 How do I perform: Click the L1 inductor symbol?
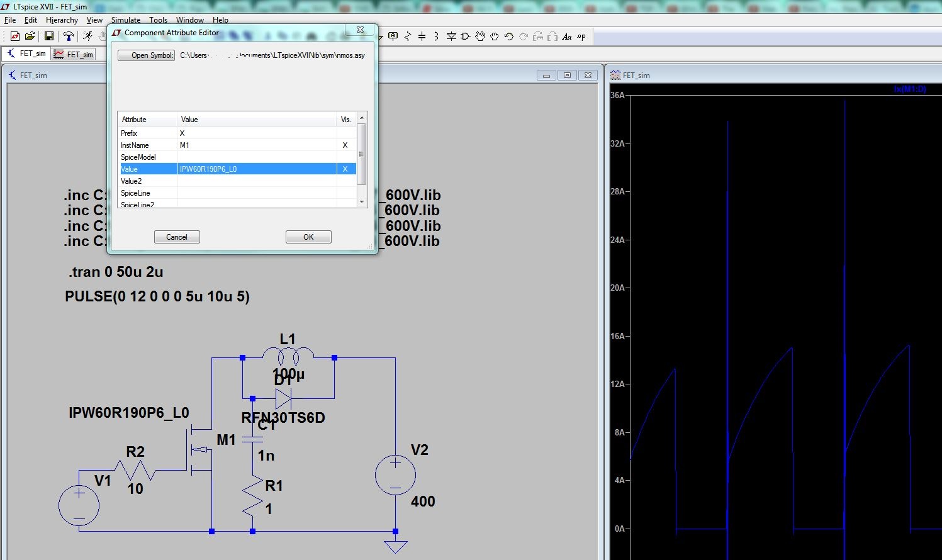[288, 356]
